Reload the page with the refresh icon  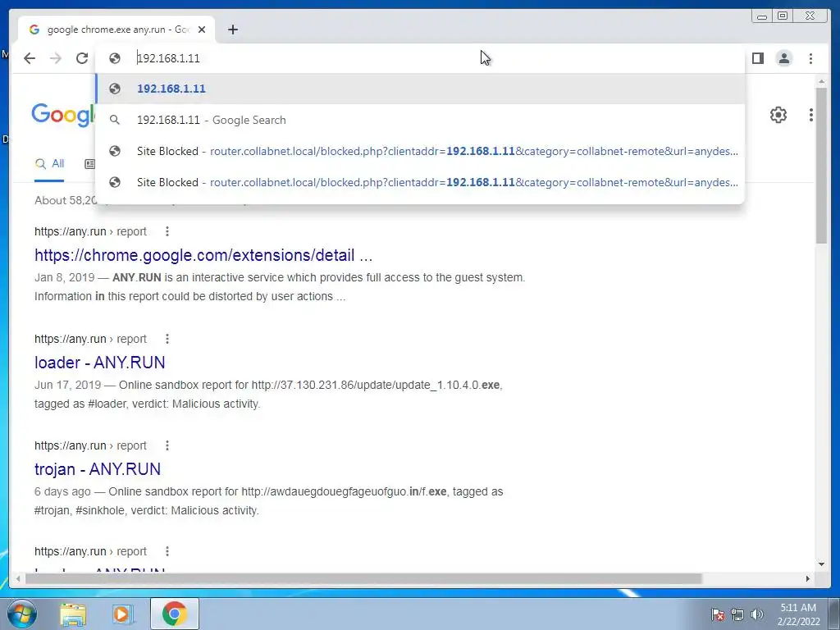pos(82,58)
